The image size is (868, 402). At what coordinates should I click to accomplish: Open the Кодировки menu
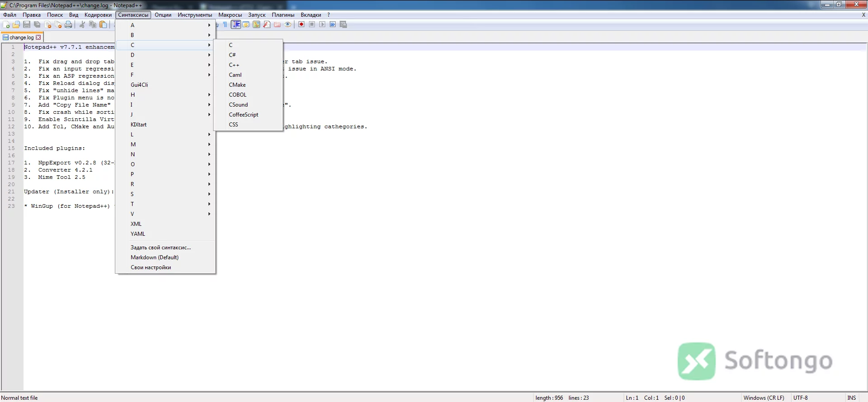click(98, 15)
